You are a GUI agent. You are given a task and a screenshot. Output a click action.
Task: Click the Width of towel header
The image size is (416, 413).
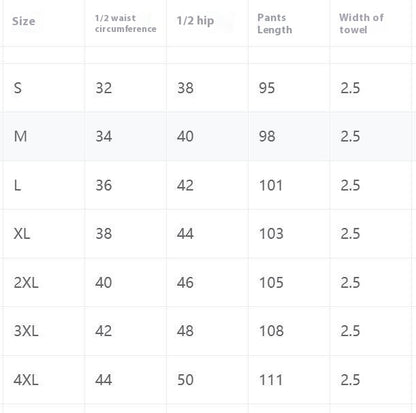point(361,23)
